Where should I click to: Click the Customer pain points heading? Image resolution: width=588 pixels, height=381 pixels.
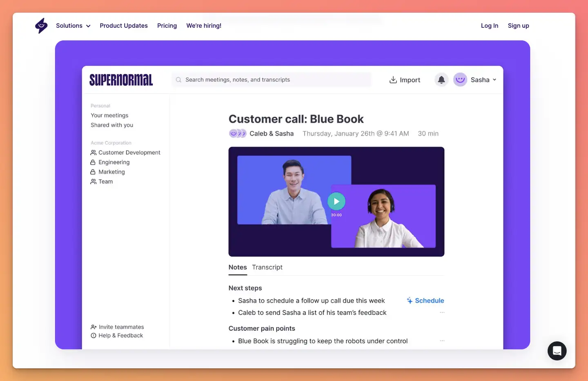pos(262,328)
